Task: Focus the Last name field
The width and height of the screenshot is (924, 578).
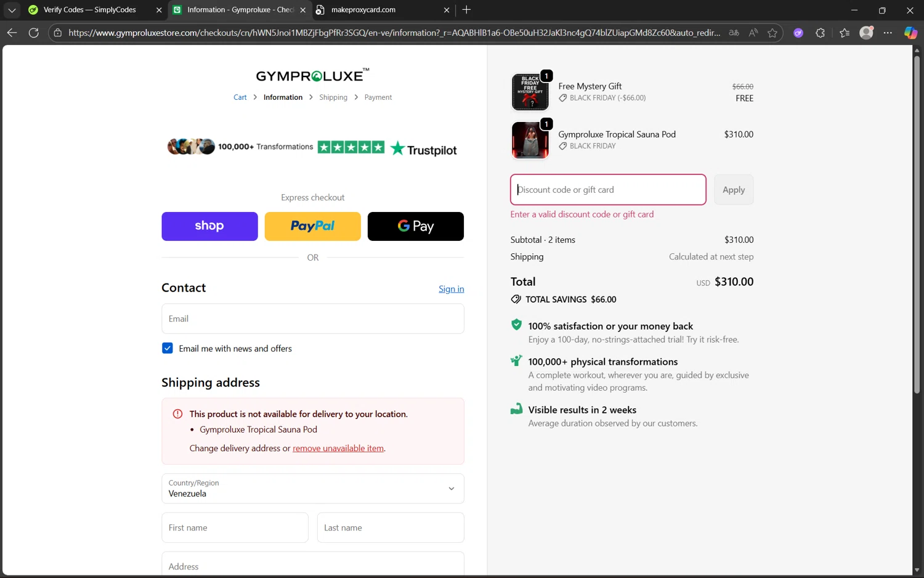Action: [391, 527]
